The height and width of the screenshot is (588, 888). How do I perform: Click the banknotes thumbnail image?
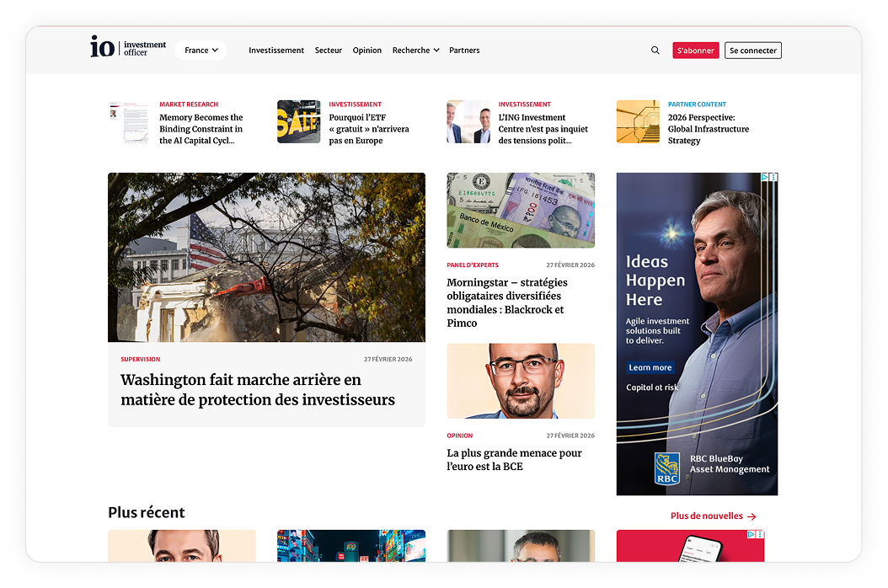pos(521,211)
